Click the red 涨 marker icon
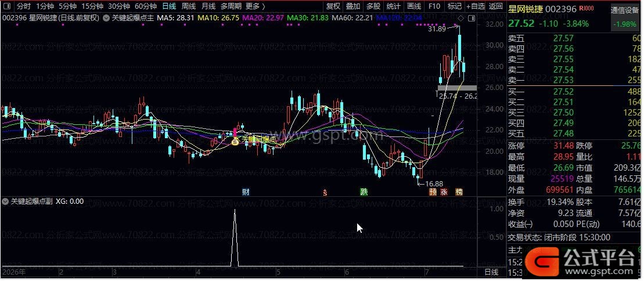This screenshot has width=644, height=281. click(444, 192)
